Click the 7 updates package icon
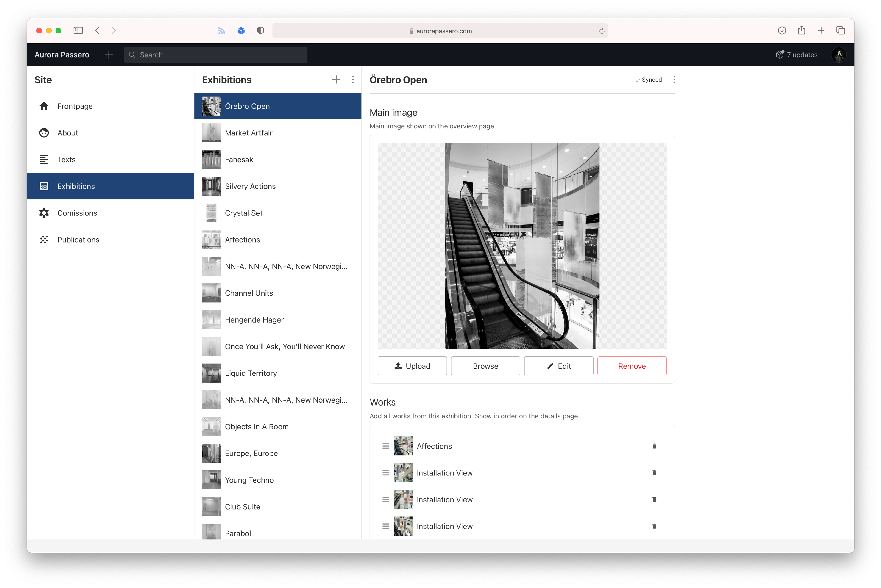The height and width of the screenshot is (588, 881). [x=780, y=55]
